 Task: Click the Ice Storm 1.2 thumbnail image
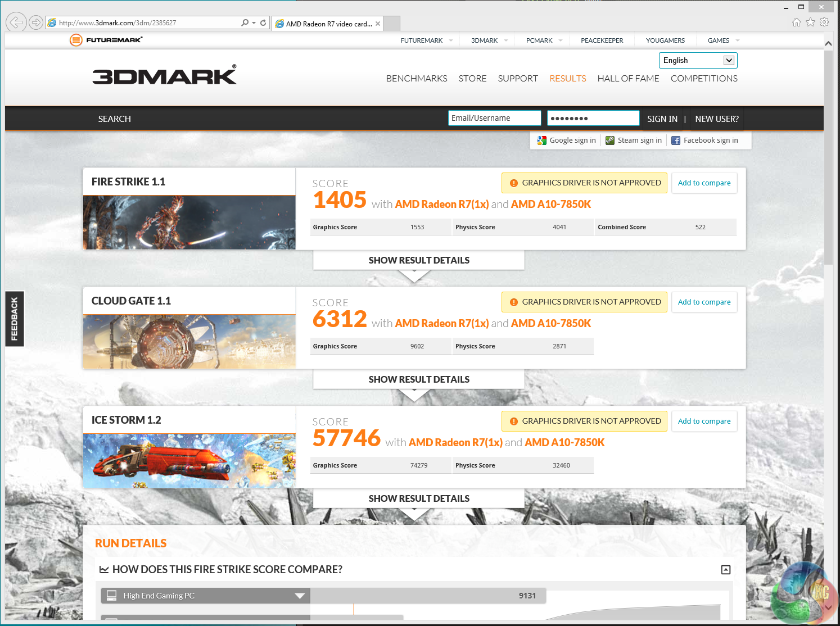(x=189, y=461)
